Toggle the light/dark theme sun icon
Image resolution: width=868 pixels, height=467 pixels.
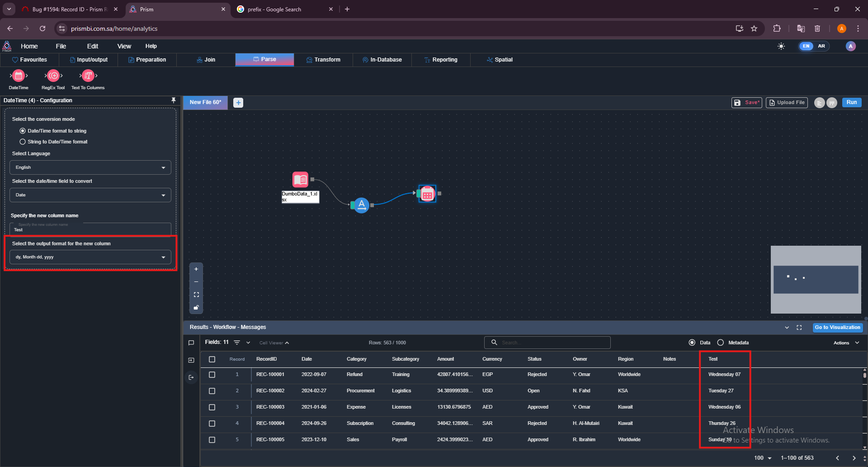point(781,46)
